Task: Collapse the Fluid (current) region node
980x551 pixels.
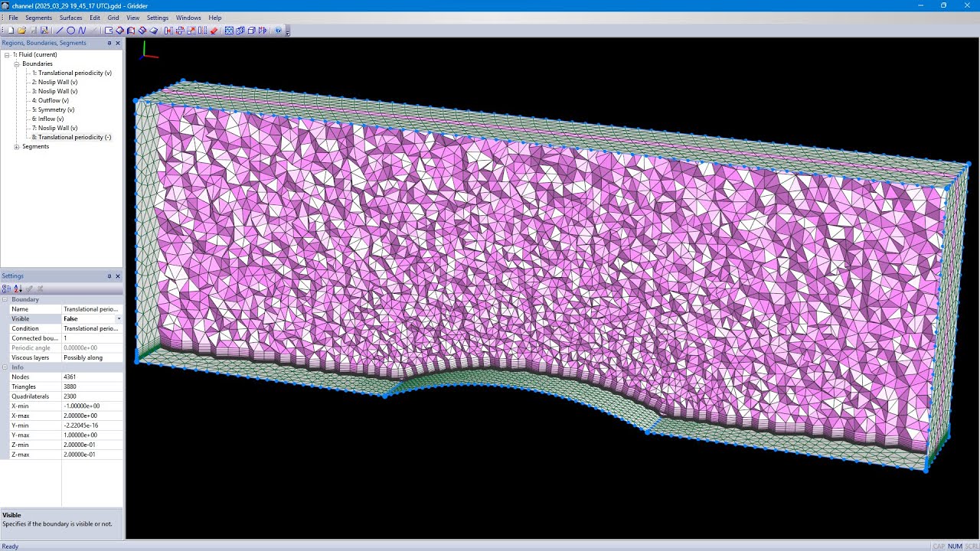Action: pos(7,54)
